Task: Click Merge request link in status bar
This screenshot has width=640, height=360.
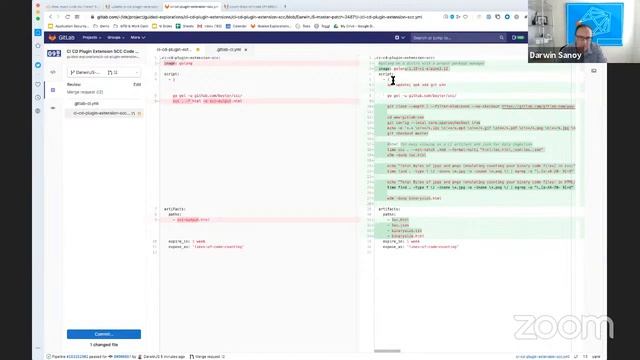Action: (207, 357)
